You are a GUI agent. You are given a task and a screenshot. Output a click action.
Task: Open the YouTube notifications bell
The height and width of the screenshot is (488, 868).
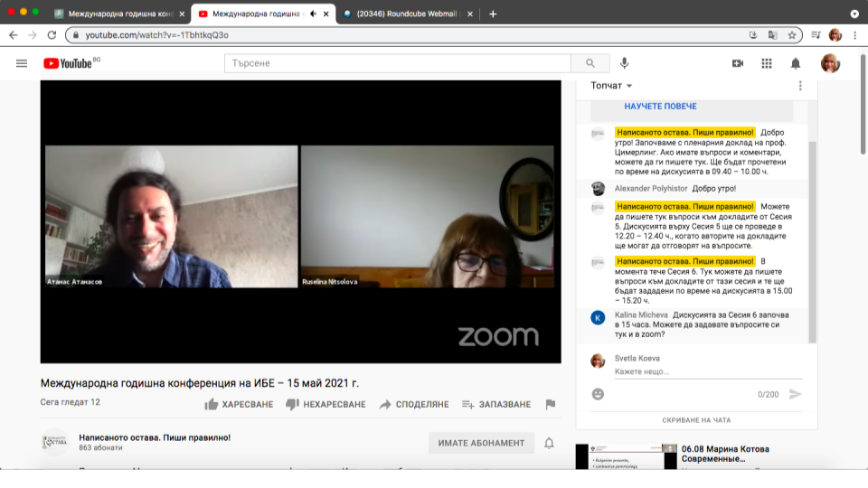coord(796,63)
